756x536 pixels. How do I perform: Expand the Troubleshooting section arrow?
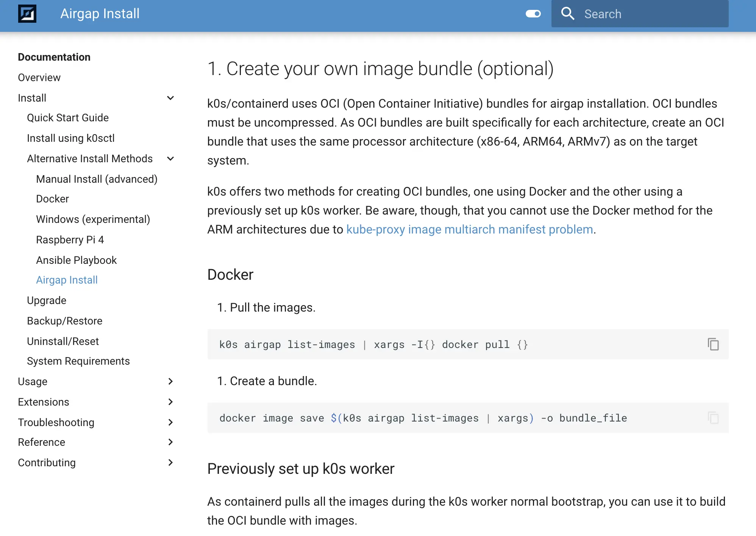pos(170,422)
